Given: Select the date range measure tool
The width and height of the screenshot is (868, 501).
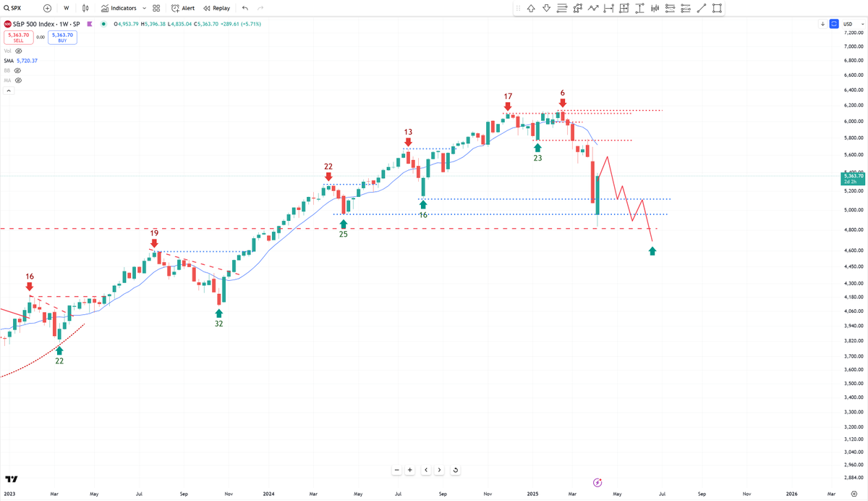Looking at the screenshot, I should click(x=608, y=9).
